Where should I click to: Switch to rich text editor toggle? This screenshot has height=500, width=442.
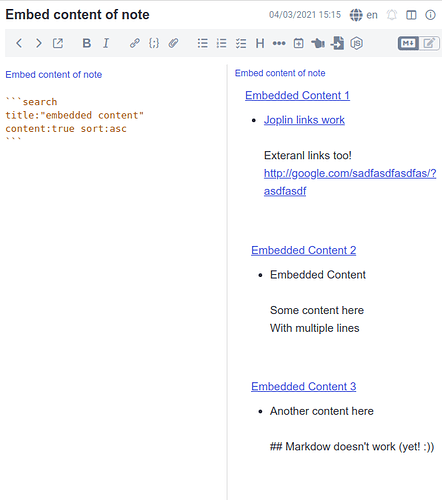coord(429,43)
